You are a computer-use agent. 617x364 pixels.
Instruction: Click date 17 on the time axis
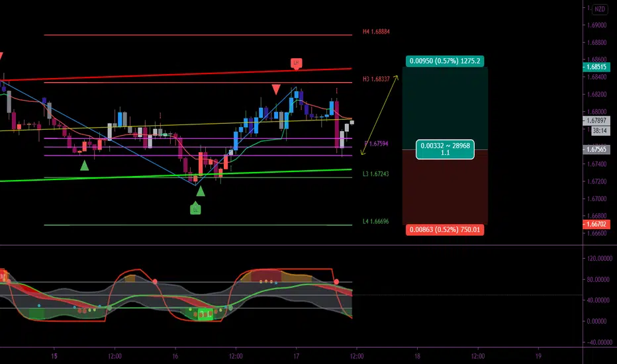coord(297,356)
